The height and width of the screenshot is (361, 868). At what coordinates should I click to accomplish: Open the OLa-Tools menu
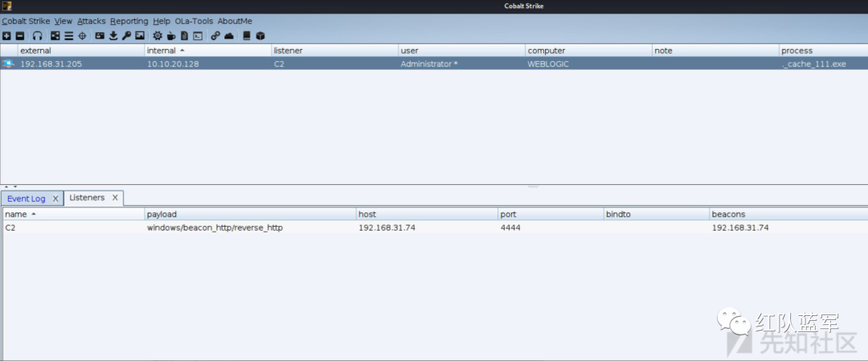point(194,21)
